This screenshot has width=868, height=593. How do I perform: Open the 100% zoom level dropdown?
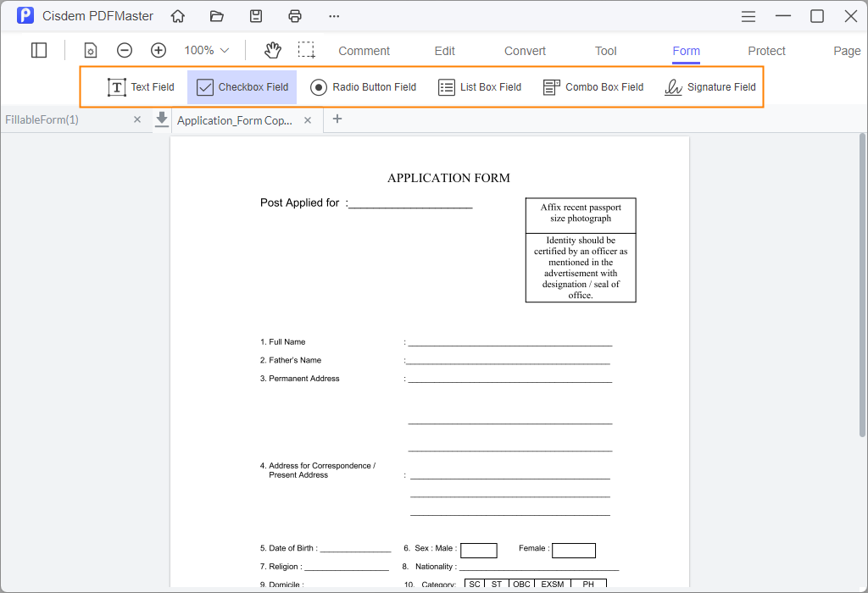tap(205, 50)
